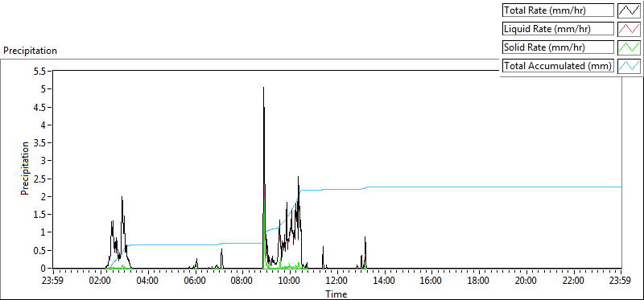Screen dimensions: 644x300
Task: Click the 0.5 y-axis tick label
Action: pyautogui.click(x=40, y=250)
